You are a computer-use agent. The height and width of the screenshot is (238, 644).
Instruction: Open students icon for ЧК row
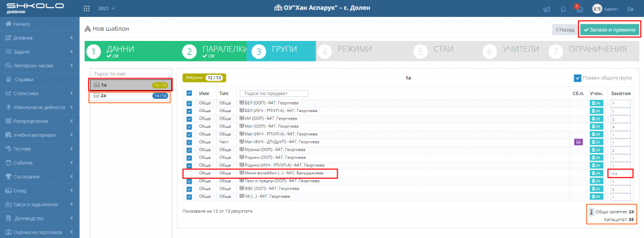pyautogui.click(x=596, y=197)
